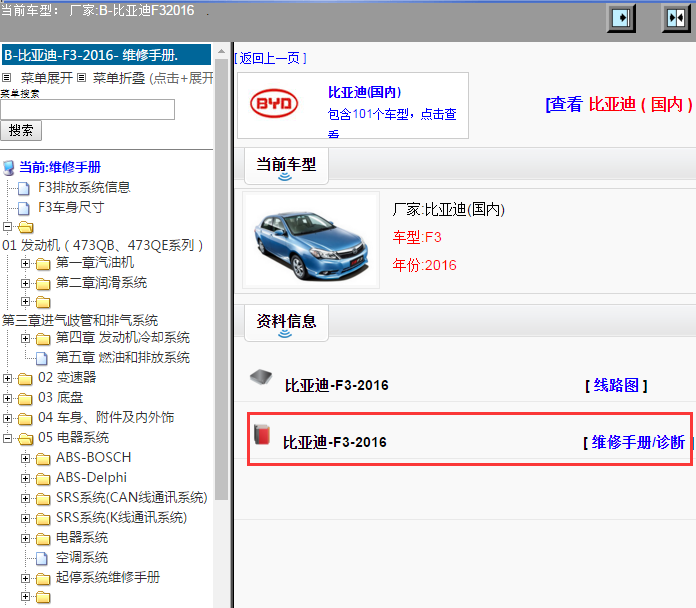Viewport: 696px width, 608px height.
Task: Click folder icon for ABS-Delphi
Action: [x=43, y=479]
